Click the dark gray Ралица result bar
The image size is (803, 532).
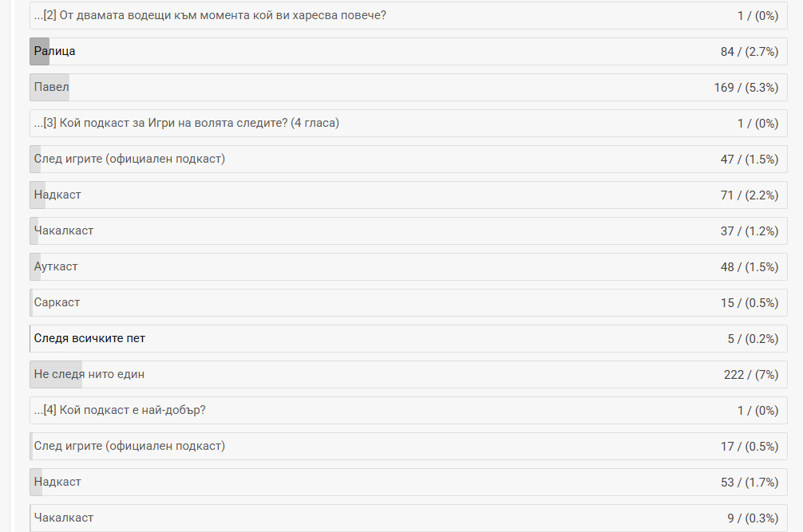(x=40, y=52)
